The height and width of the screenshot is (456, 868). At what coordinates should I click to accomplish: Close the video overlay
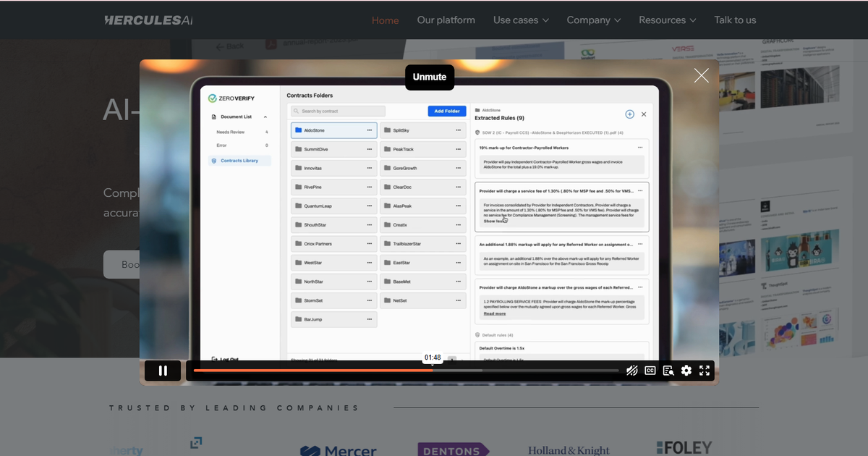click(701, 76)
